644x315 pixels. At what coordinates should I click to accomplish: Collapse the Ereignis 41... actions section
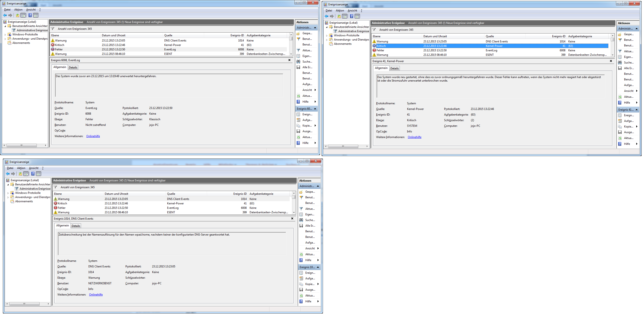637,110
